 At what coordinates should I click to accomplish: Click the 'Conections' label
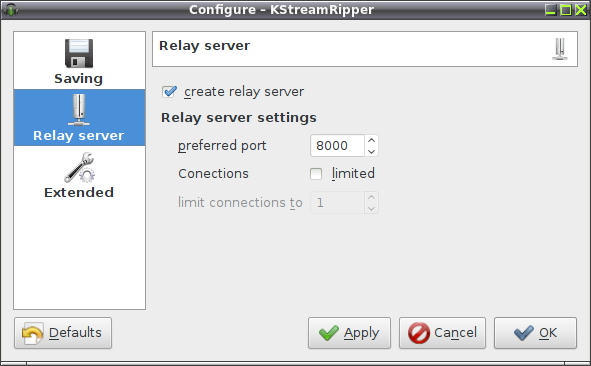[x=213, y=174]
